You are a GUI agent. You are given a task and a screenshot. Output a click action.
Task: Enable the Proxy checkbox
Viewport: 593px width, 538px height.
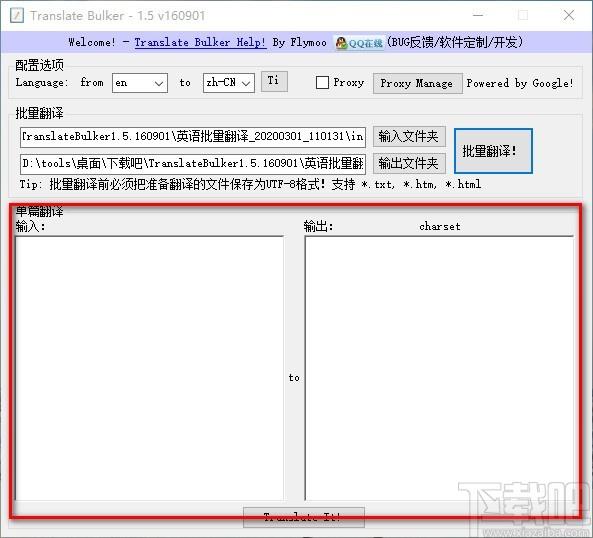(322, 82)
